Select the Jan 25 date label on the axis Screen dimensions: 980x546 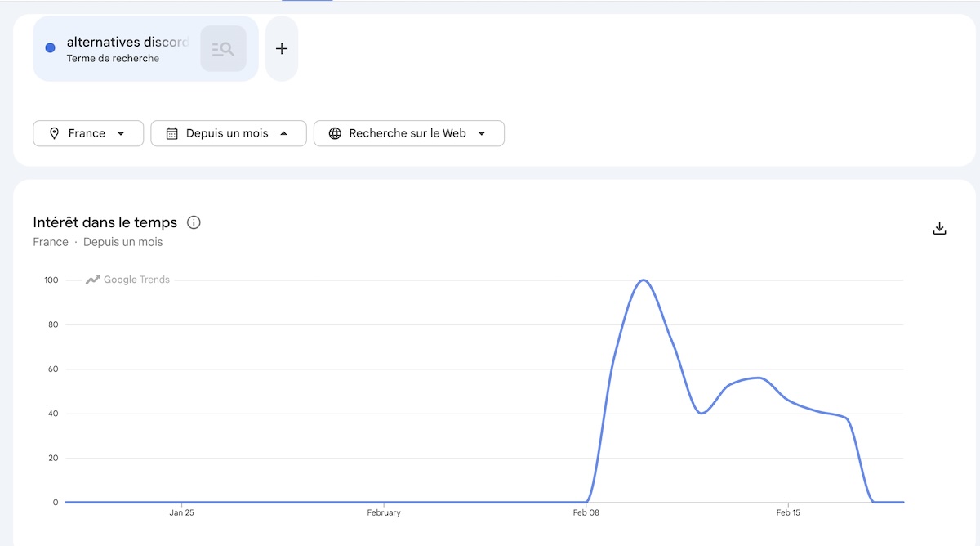tap(181, 513)
